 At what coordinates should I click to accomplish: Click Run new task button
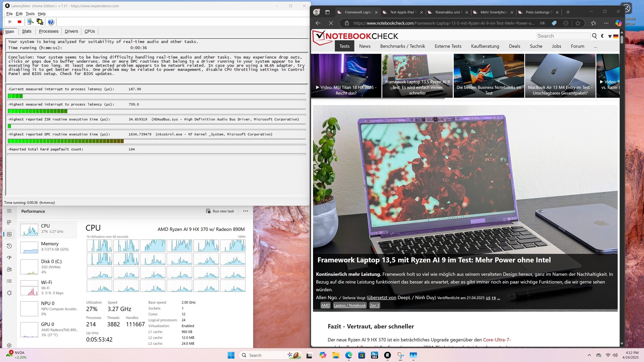tap(220, 211)
